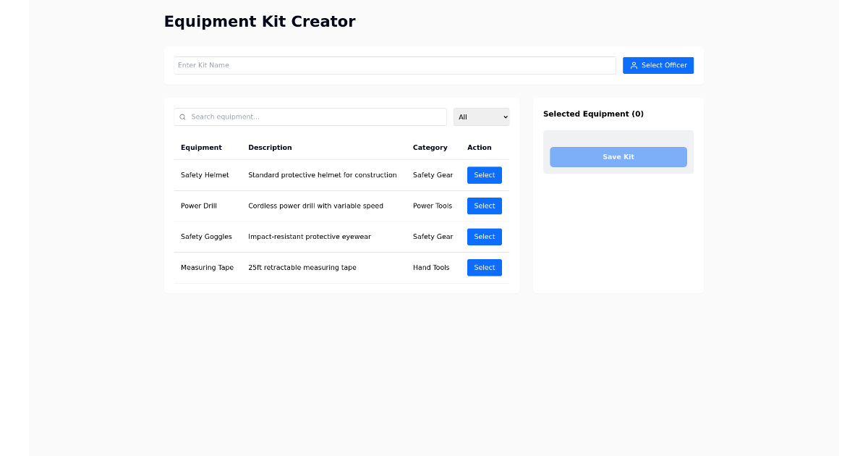Viewport: 868px width, 456px height.
Task: Click the Selected Equipment (0) heading
Action: 593,114
